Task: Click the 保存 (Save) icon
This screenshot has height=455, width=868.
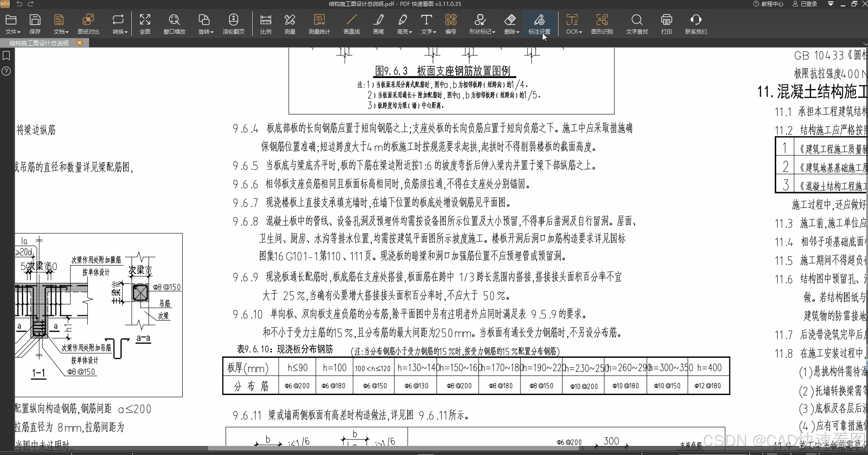Action: (35, 24)
